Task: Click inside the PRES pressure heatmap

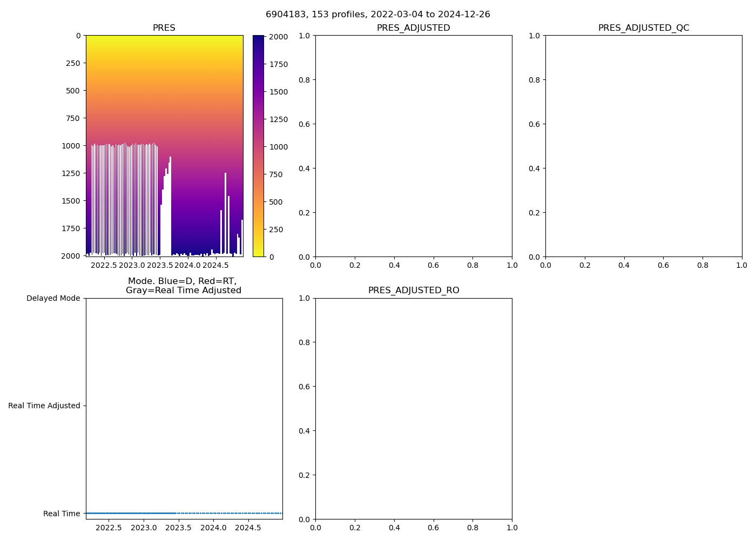Action: pyautogui.click(x=164, y=146)
